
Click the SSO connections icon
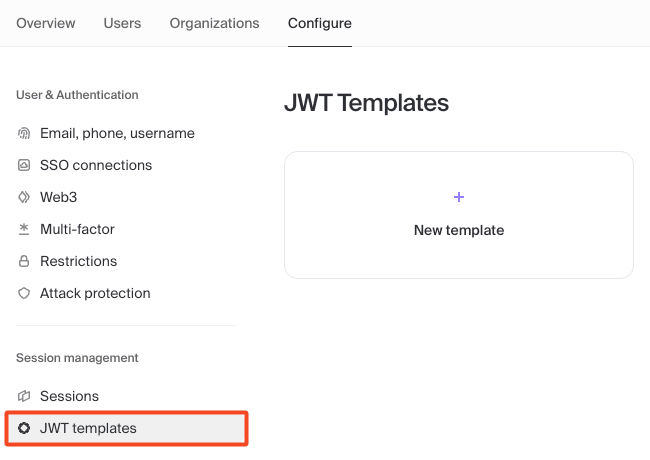(24, 165)
